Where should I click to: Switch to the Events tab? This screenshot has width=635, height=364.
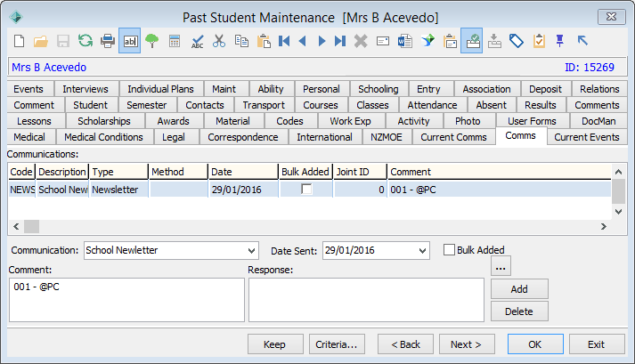click(x=28, y=89)
